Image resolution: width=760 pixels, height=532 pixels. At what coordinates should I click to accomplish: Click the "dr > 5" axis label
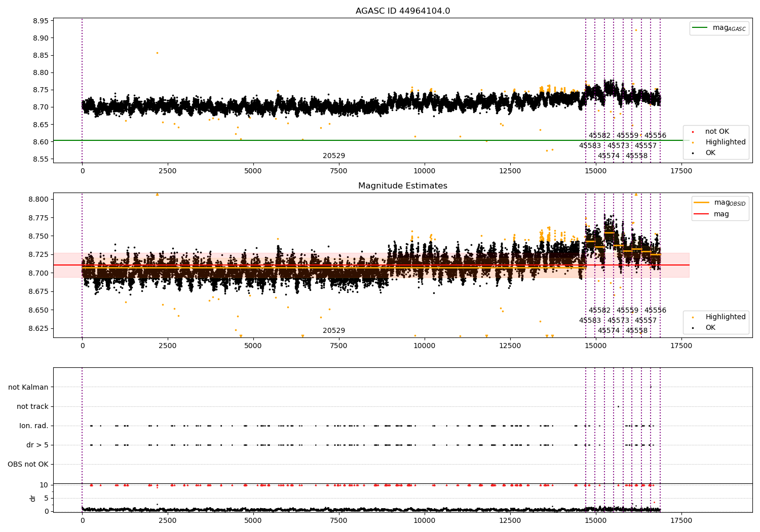pos(37,445)
